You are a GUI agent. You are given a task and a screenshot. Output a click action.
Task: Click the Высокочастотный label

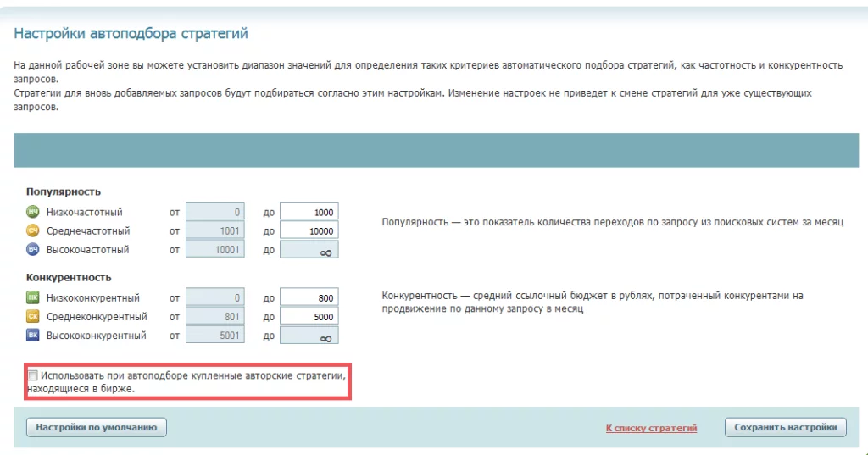point(87,250)
